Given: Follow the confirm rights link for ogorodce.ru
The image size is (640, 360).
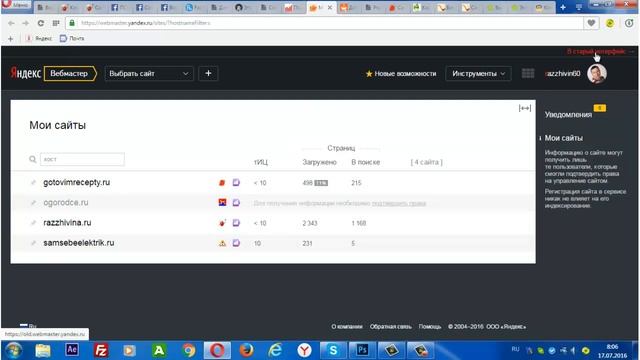Looking at the screenshot, I should tap(399, 203).
